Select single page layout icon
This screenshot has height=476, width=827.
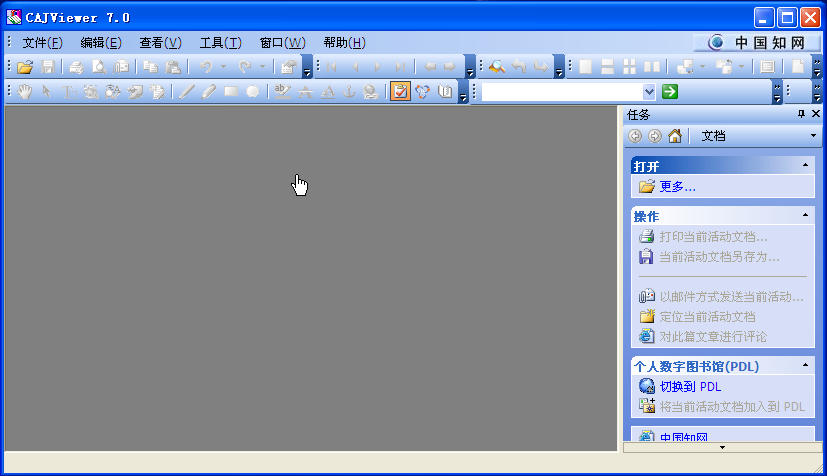tap(585, 67)
